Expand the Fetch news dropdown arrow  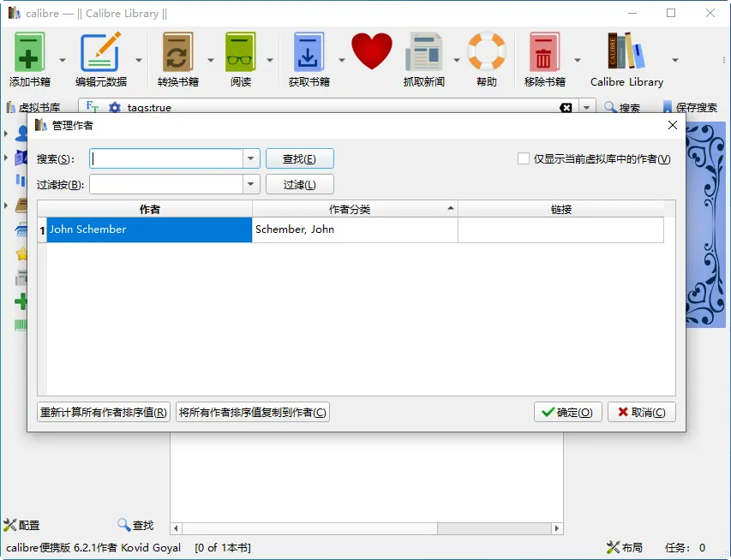pyautogui.click(x=457, y=60)
